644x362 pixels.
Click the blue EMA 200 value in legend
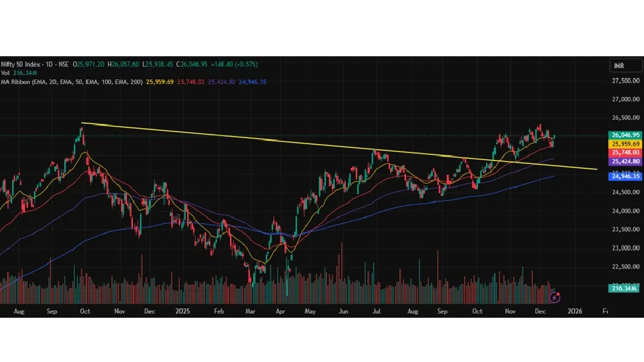coord(253,81)
